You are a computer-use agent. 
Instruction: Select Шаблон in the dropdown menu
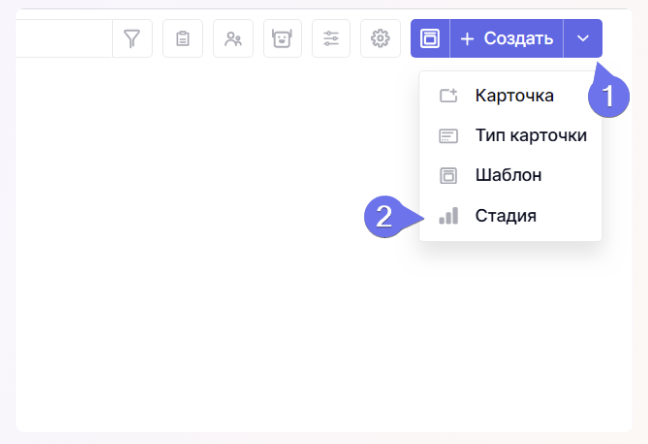pyautogui.click(x=510, y=175)
